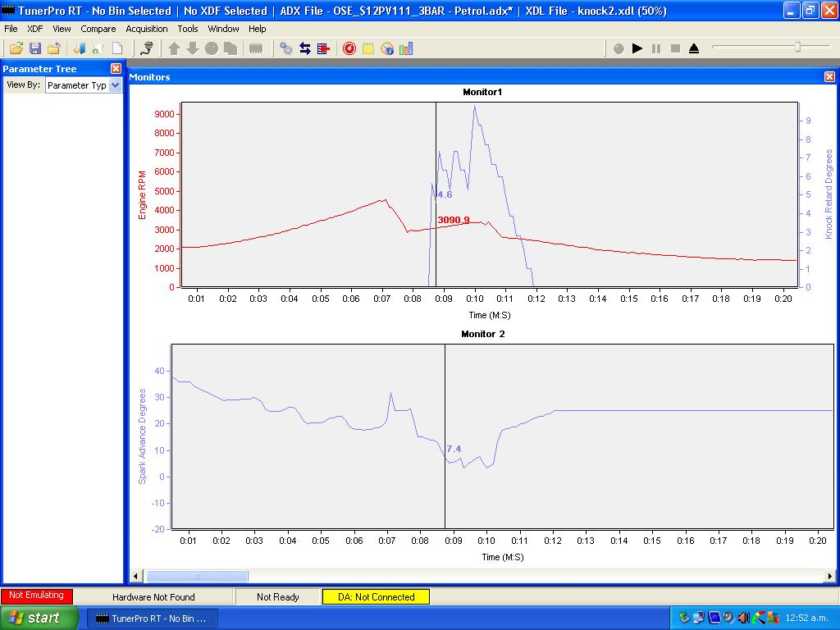Click the gray record circle button

pyautogui.click(x=619, y=48)
